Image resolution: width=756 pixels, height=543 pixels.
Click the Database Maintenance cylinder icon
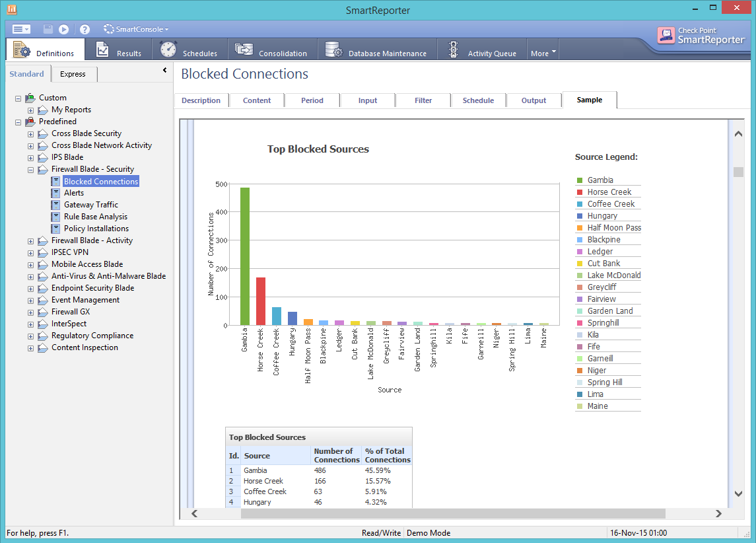(x=333, y=50)
